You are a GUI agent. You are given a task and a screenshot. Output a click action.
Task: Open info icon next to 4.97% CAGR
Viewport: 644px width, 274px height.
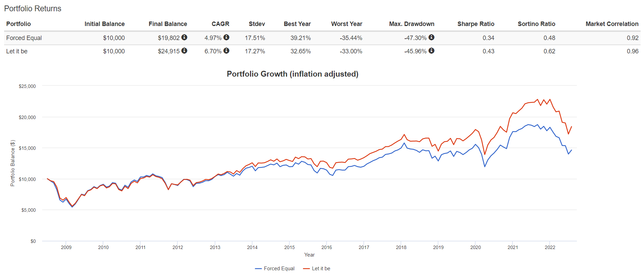coord(226,37)
